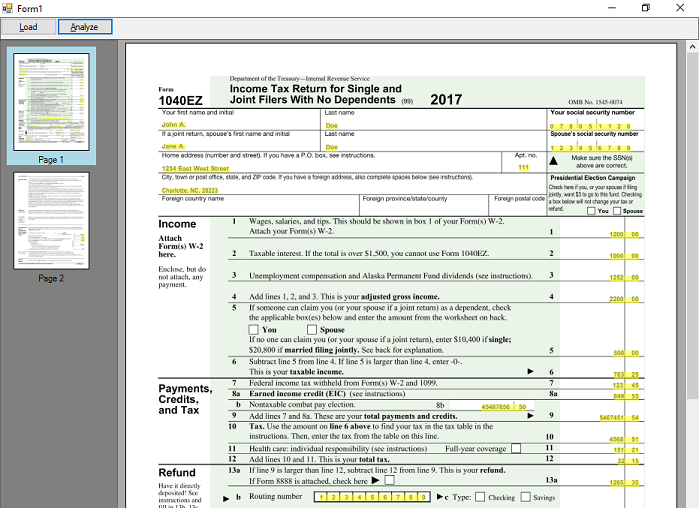Click the highlighted last name 'Doe' on first row
Screen dimensions: 699x508
click(x=332, y=126)
